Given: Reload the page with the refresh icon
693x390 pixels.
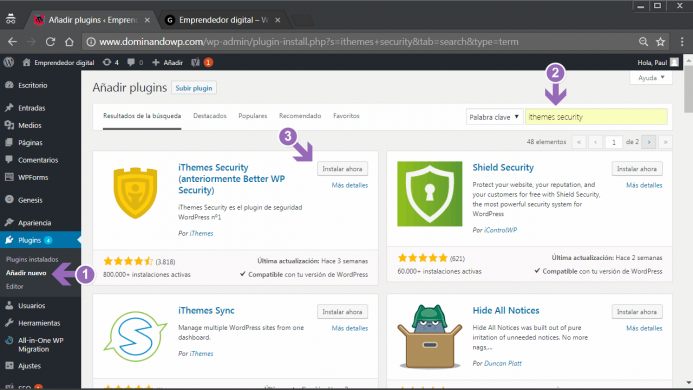Looking at the screenshot, I should 50,42.
